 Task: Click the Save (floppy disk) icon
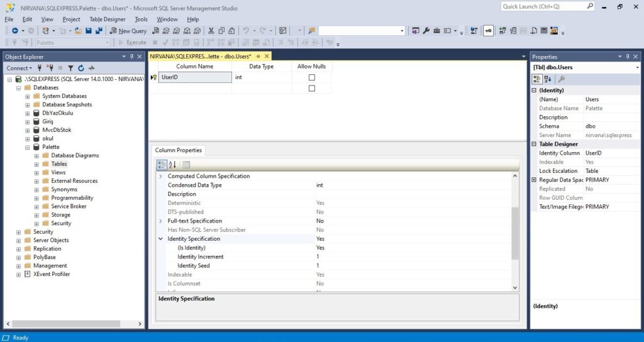point(88,31)
